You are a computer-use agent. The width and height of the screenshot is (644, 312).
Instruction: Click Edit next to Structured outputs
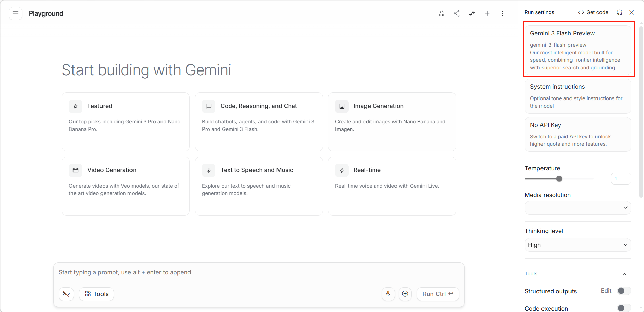[x=606, y=291]
